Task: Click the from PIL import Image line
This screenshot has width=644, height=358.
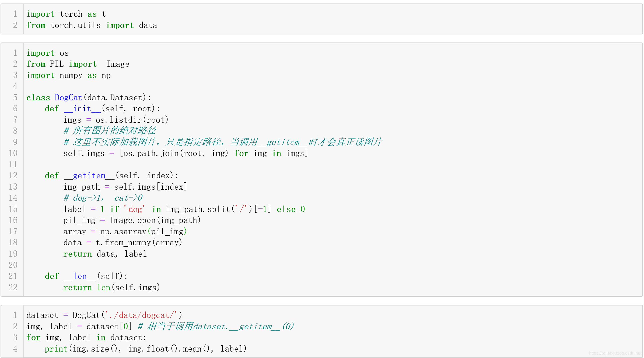Action: pyautogui.click(x=78, y=64)
